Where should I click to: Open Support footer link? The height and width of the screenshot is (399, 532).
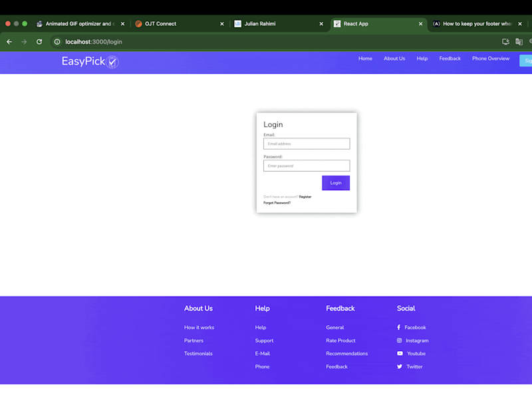click(x=264, y=340)
